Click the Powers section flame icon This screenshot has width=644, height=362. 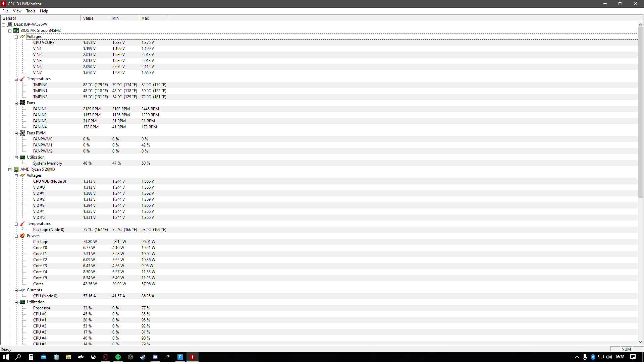tap(22, 236)
